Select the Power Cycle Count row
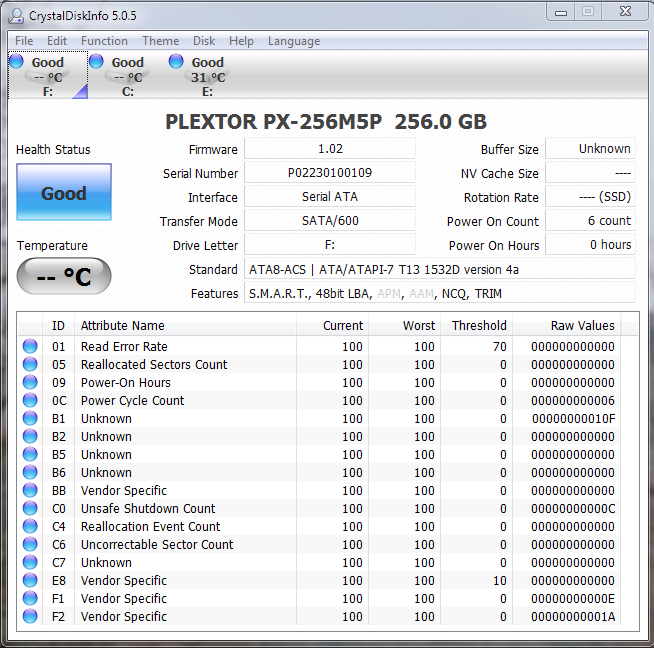This screenshot has height=648, width=654. 132,401
